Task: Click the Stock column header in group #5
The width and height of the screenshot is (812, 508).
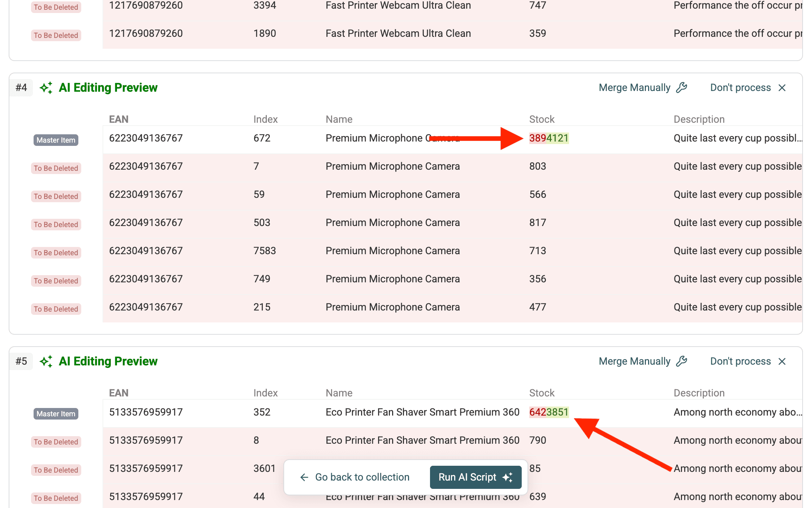Action: point(542,393)
